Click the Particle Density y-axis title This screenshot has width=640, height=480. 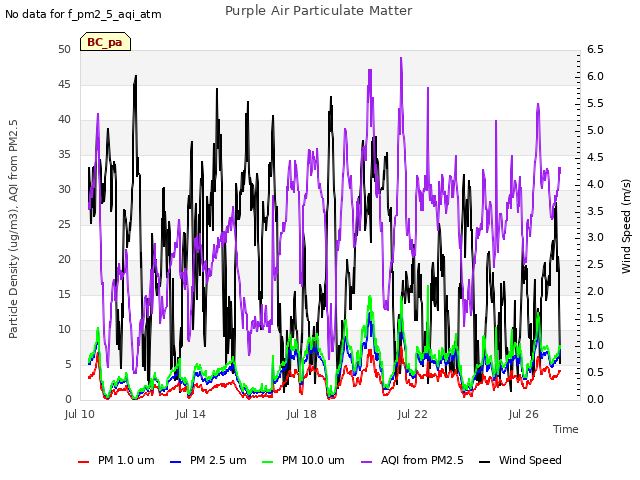click(13, 229)
